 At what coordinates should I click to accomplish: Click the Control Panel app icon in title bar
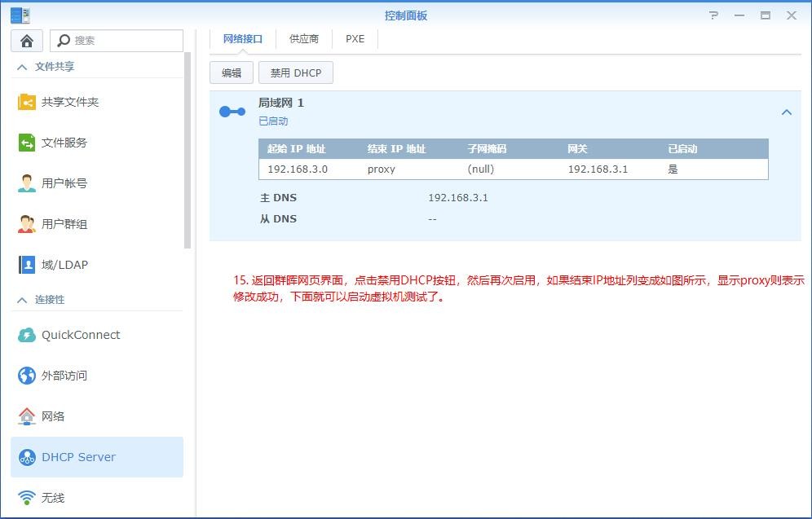(x=20, y=15)
